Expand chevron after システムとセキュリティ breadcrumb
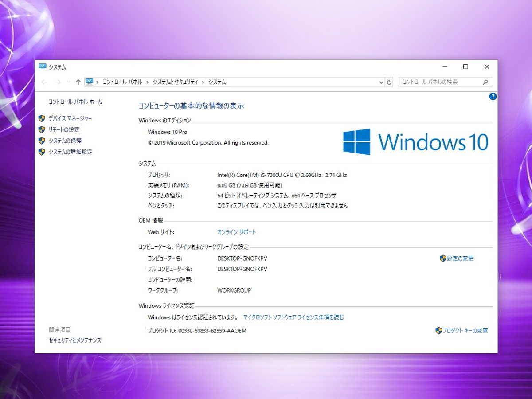532x399 pixels. [203, 82]
